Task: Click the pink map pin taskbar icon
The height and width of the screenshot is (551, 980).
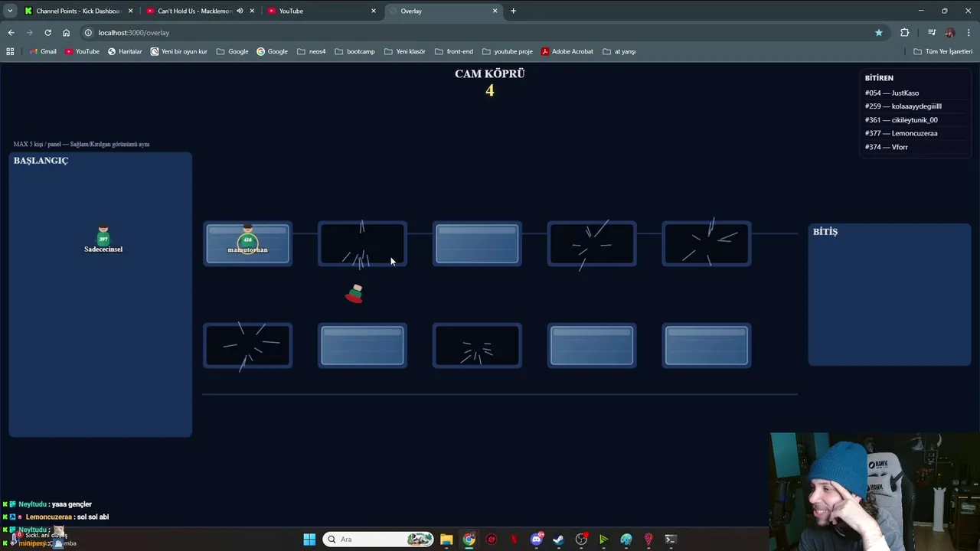Action: pyautogui.click(x=648, y=540)
